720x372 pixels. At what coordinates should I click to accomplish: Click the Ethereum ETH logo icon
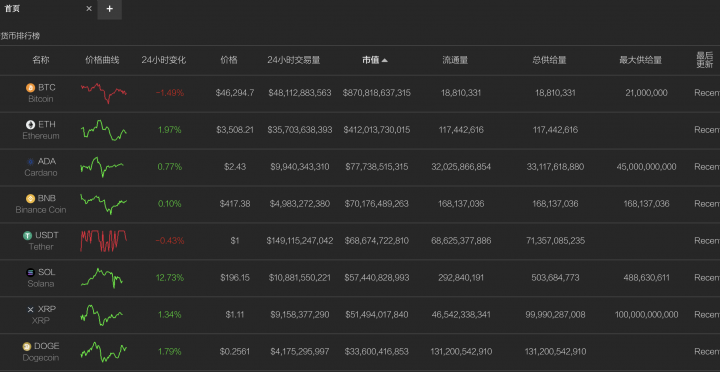tap(30, 124)
